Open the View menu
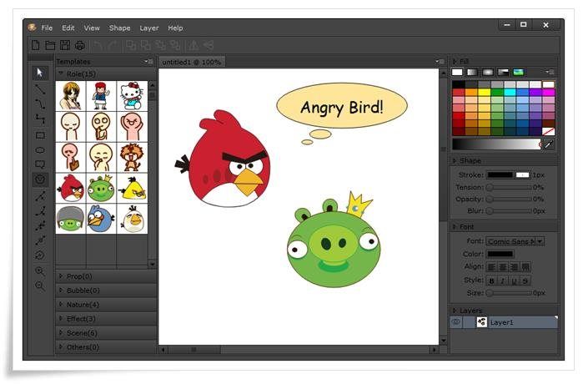Image resolution: width=588 pixels, height=384 pixels. [92, 28]
